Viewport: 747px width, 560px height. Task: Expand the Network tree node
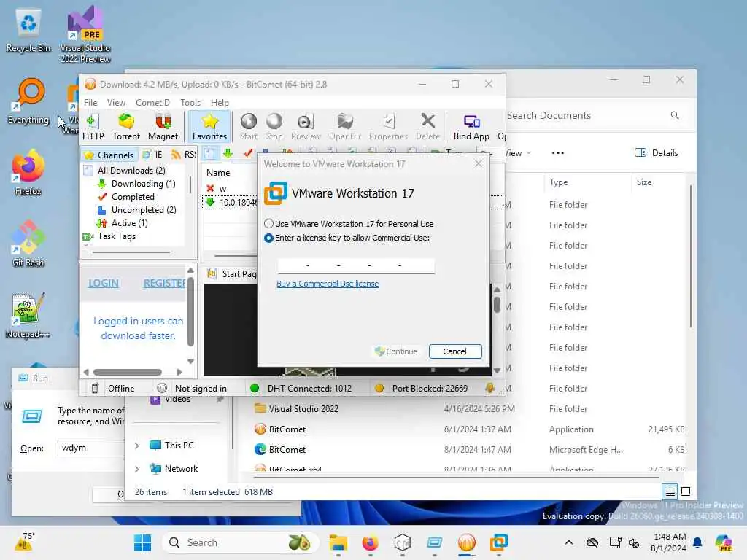(136, 469)
